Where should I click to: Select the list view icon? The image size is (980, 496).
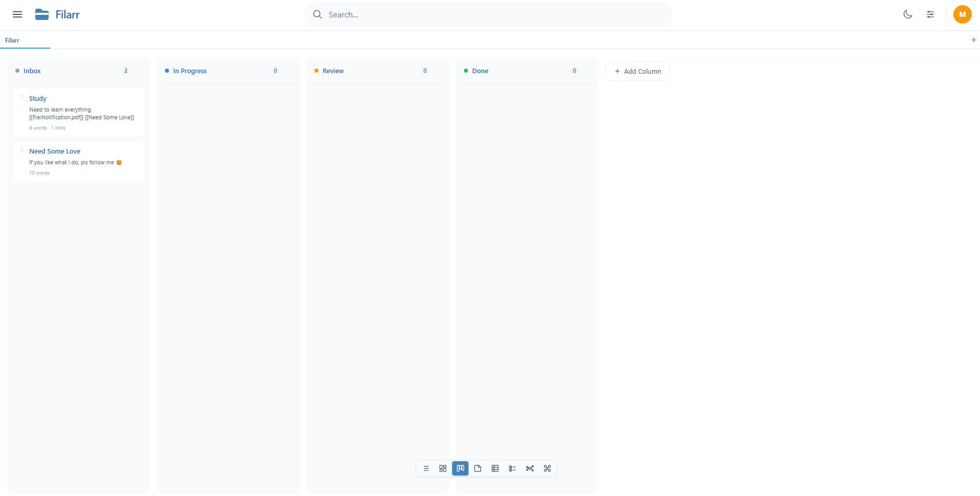[425, 468]
